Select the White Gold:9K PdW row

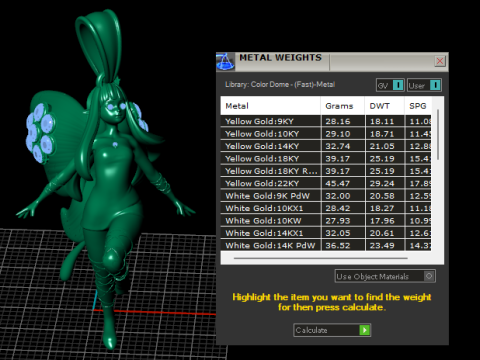[326, 196]
